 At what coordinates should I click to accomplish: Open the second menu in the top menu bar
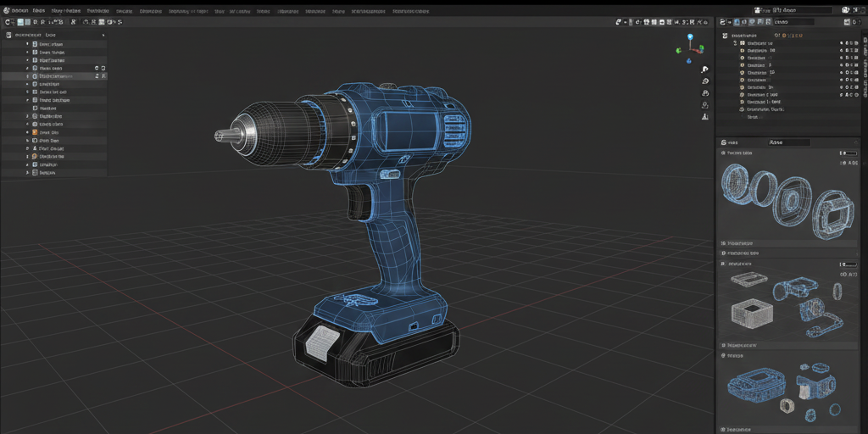click(38, 10)
